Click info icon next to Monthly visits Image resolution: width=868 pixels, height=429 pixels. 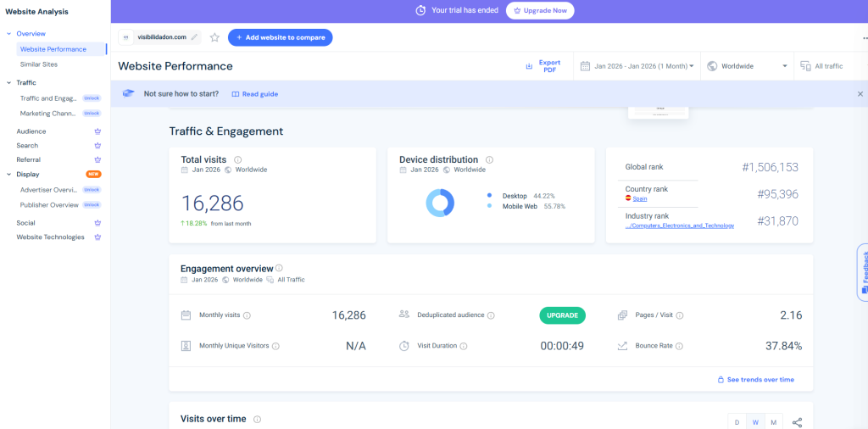pos(247,315)
